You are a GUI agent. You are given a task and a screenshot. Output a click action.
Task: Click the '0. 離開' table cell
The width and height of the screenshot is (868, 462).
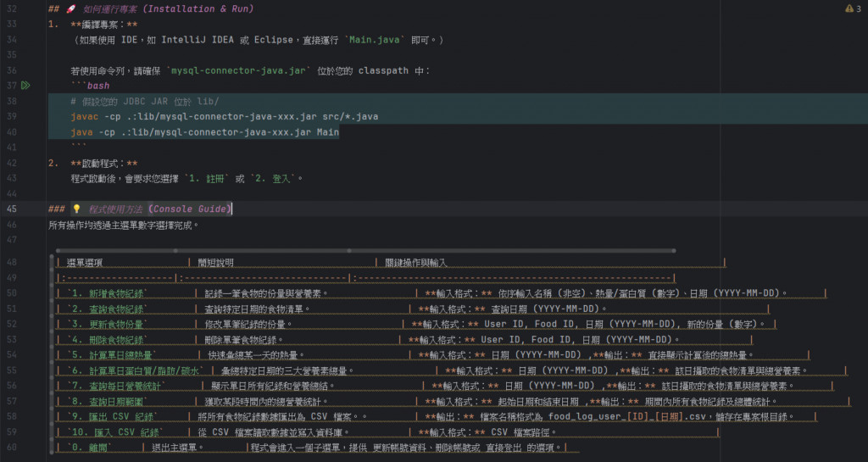click(89, 448)
